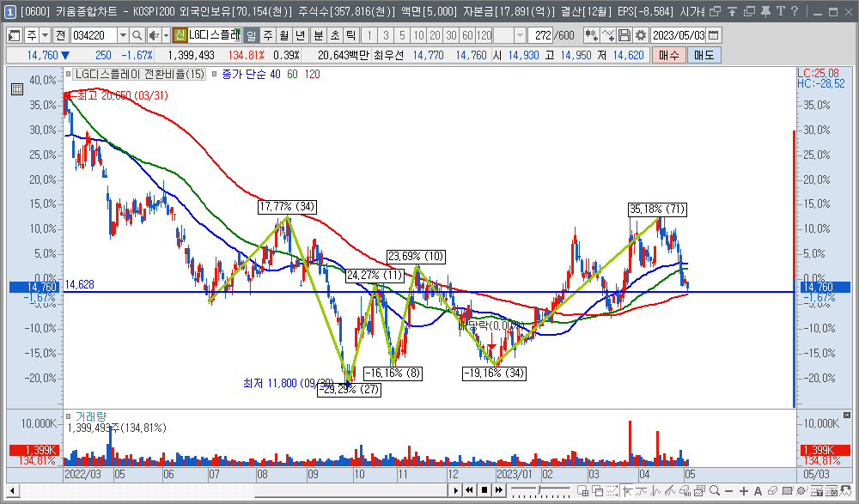Click the stock code 034220 input field
Screen dimensions: 859x504
point(93,35)
